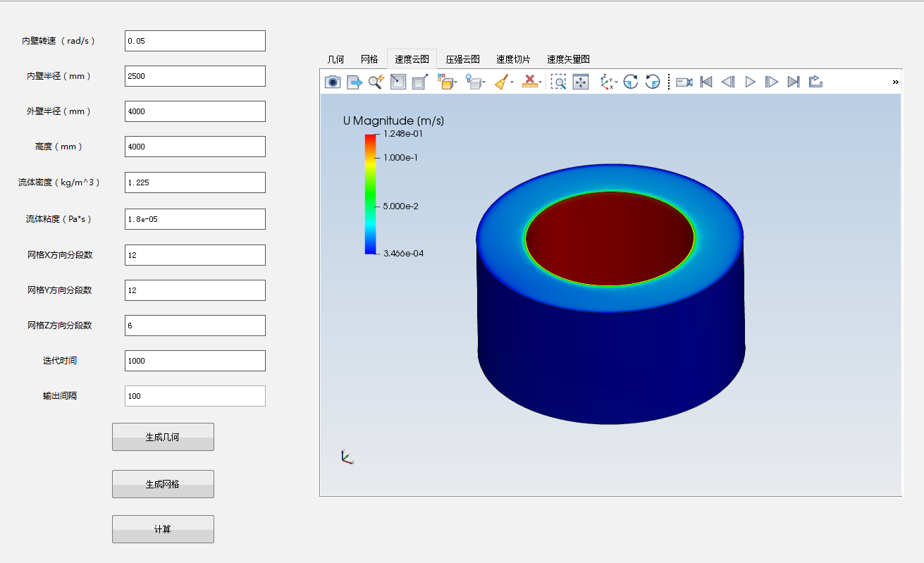
Task: Jump to first frame of animation
Action: [706, 82]
